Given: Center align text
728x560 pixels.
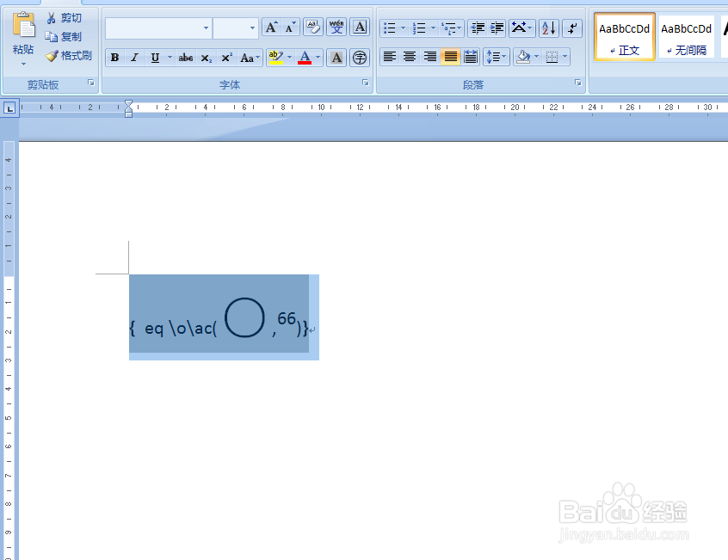Looking at the screenshot, I should click(410, 57).
